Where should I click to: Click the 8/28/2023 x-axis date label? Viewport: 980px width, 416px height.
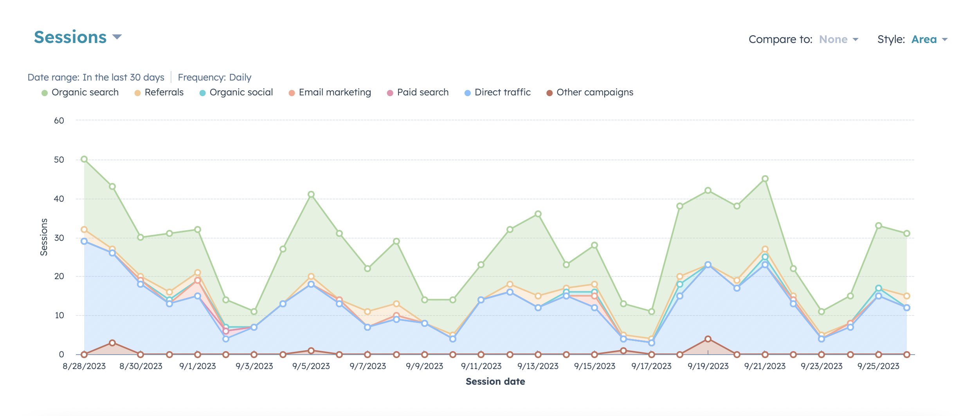[x=84, y=366]
